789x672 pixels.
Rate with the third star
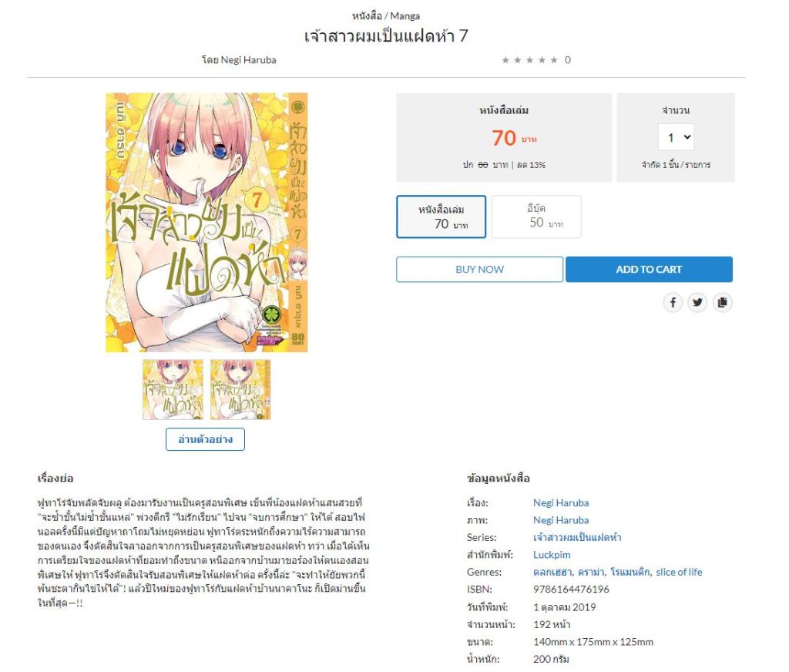(529, 60)
